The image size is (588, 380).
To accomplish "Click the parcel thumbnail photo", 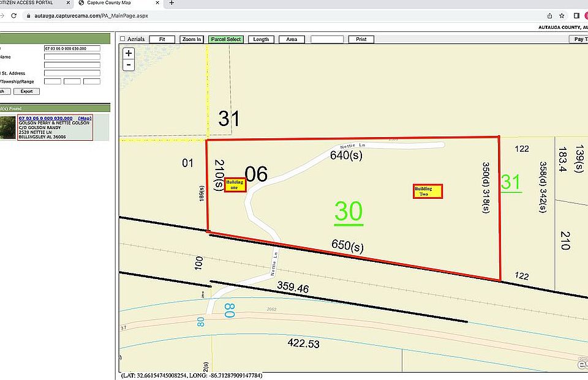I will click(x=8, y=127).
